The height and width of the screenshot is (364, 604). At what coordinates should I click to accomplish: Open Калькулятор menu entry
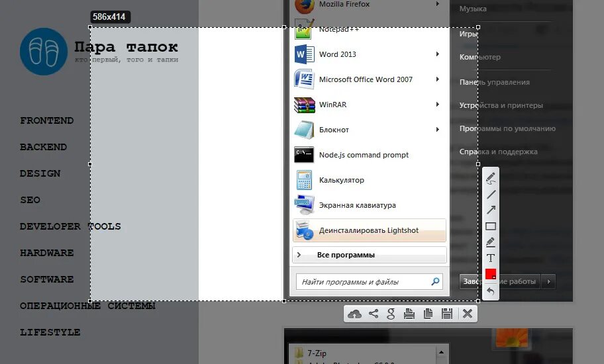pyautogui.click(x=370, y=180)
